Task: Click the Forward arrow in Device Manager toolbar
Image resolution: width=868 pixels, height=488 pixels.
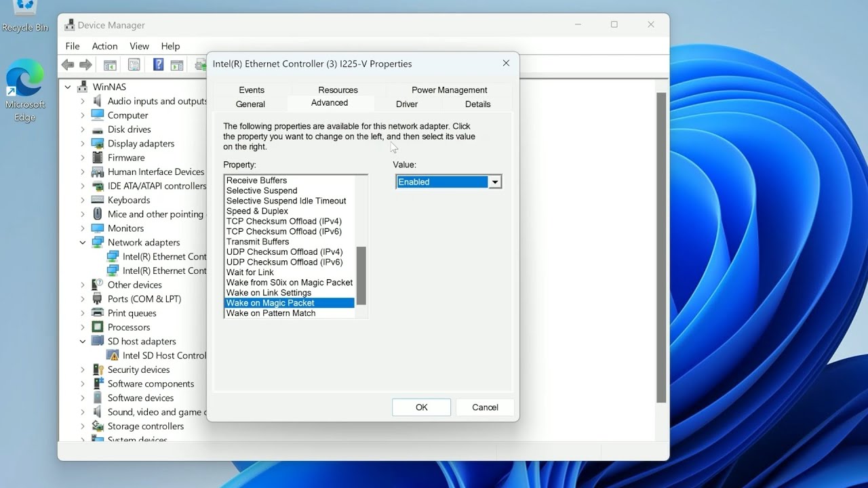Action: (x=85, y=65)
